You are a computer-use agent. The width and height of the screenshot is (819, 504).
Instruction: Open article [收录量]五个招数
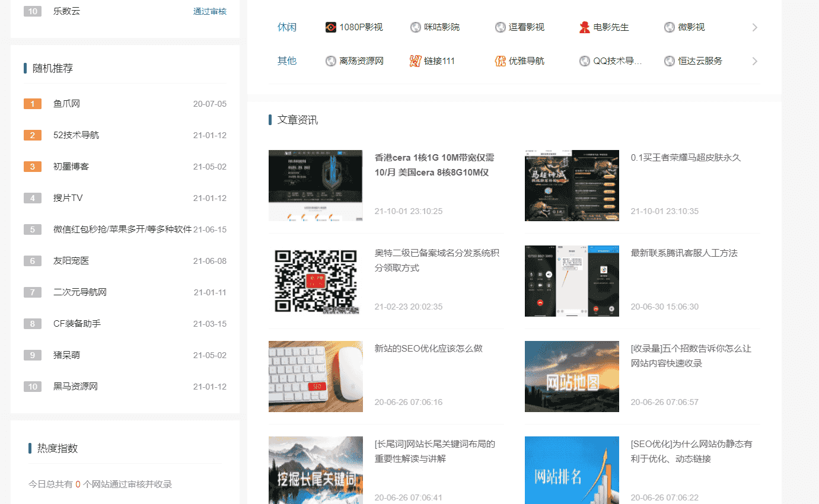click(691, 356)
